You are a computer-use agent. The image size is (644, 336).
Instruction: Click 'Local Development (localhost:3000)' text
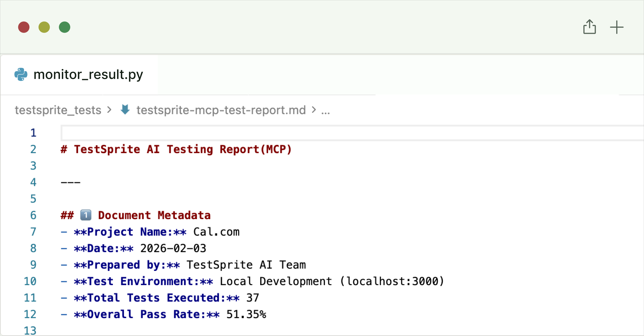[x=332, y=281]
